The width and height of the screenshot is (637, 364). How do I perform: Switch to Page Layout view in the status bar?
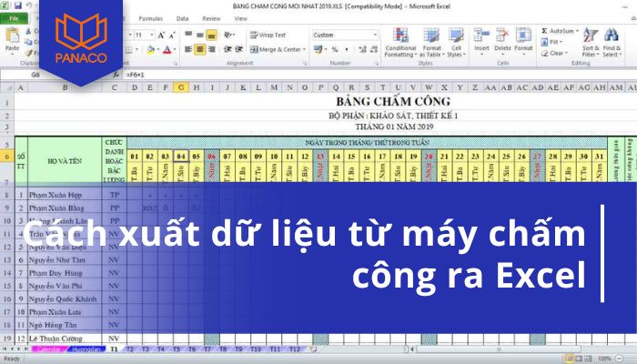[x=578, y=359]
